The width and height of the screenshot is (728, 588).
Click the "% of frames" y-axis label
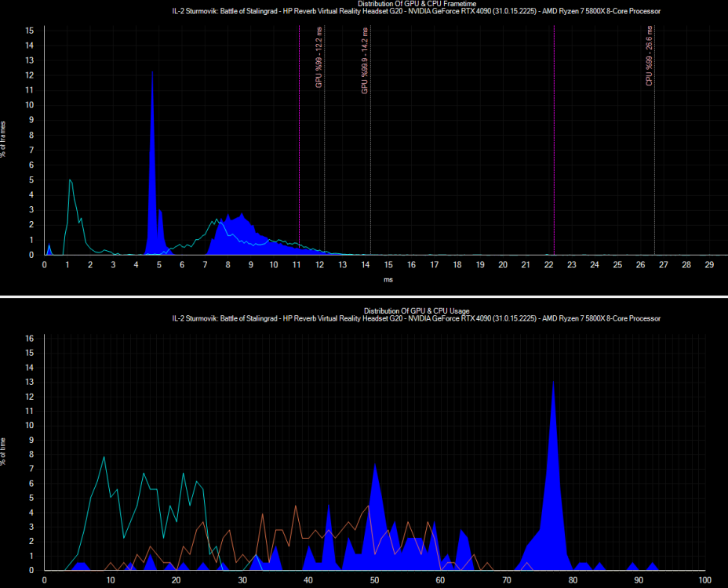[x=5, y=140]
